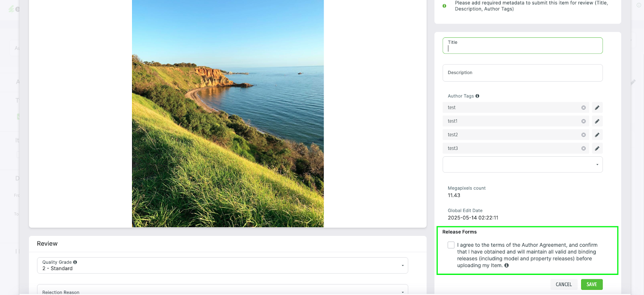The image size is (644, 295).
Task: Remove the 'test3' author tag
Action: click(x=583, y=149)
